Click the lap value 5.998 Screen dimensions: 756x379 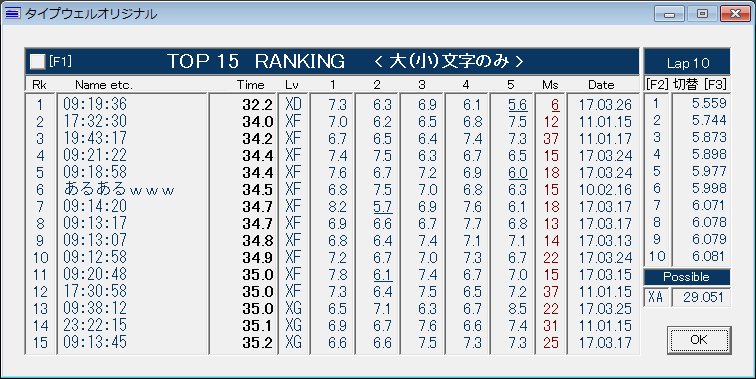coord(709,188)
